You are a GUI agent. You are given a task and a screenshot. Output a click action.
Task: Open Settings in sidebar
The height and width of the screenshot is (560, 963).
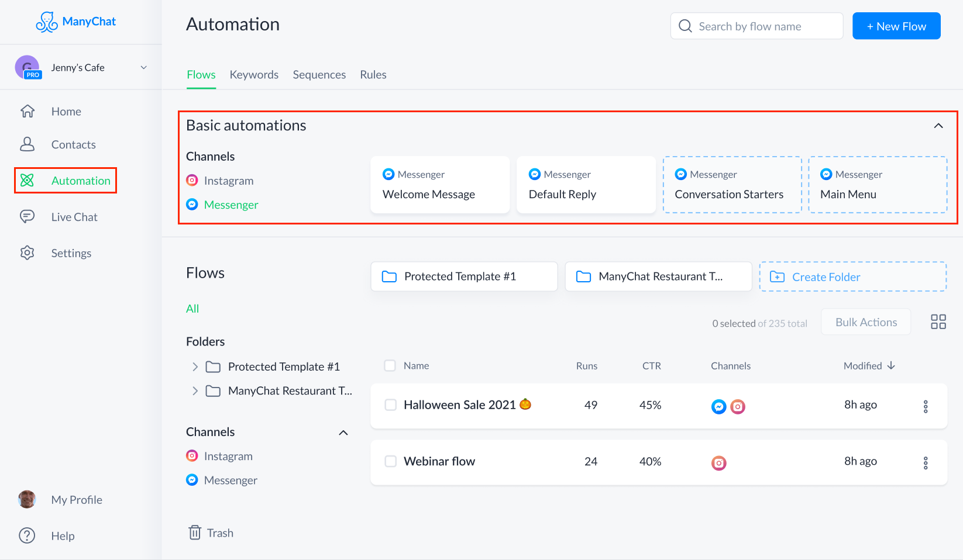[x=71, y=253]
